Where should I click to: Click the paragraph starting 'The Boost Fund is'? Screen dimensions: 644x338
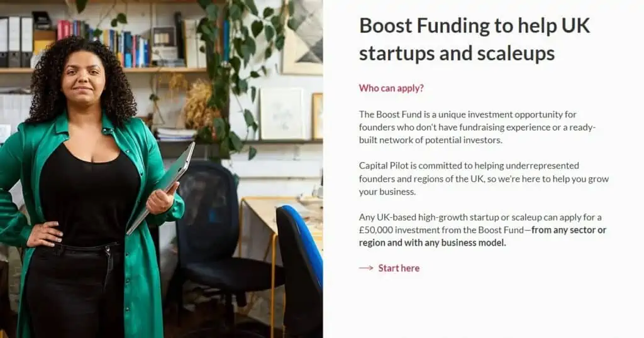477,127
